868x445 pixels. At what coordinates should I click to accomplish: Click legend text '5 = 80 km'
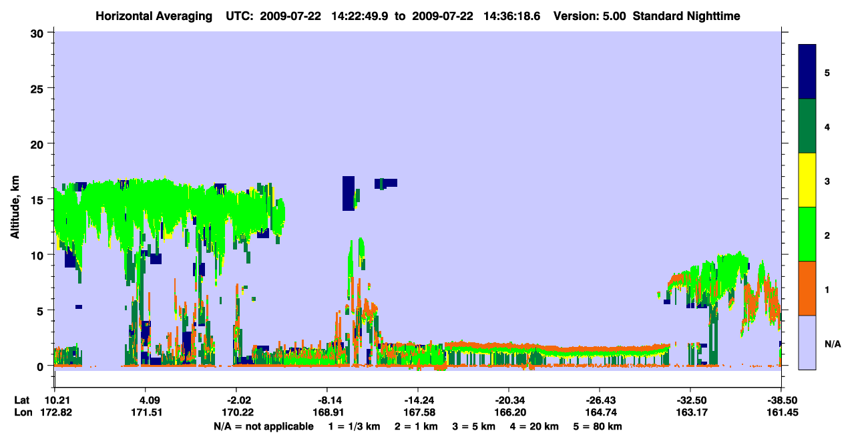(598, 426)
